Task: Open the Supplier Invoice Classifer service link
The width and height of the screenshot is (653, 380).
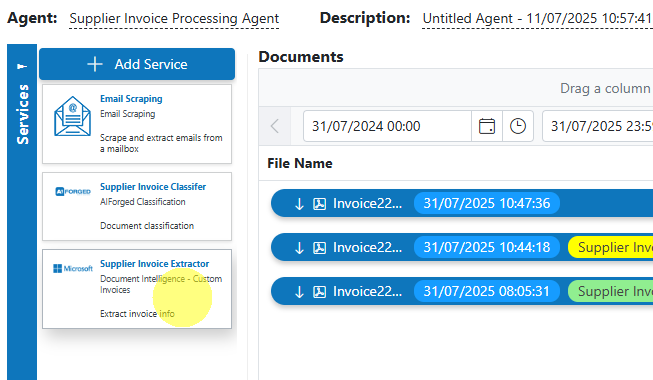Action: pos(153,187)
